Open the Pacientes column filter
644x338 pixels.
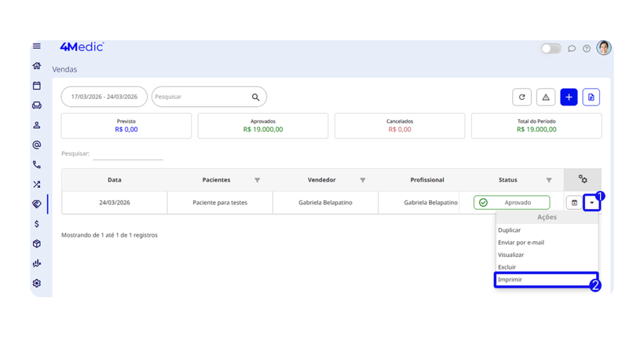pos(257,180)
